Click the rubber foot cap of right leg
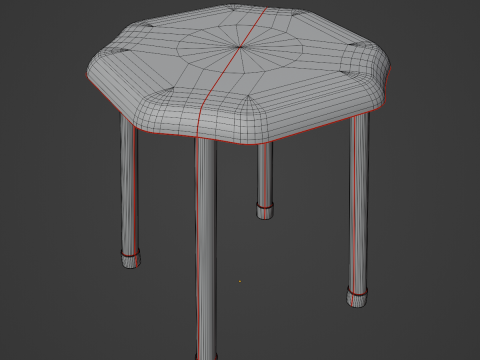The width and height of the screenshot is (480, 360). pyautogui.click(x=358, y=298)
